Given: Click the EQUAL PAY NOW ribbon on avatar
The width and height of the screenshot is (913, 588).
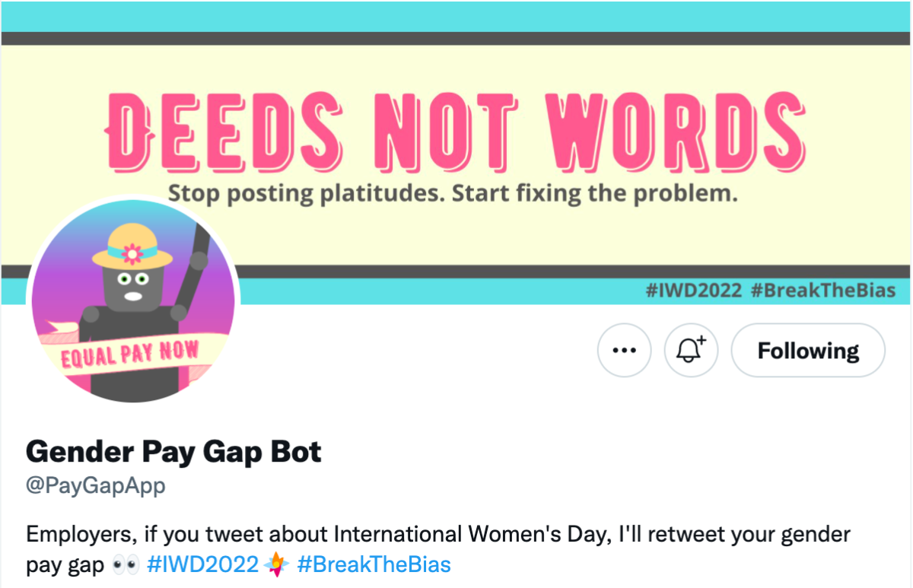Looking at the screenshot, I should (129, 353).
